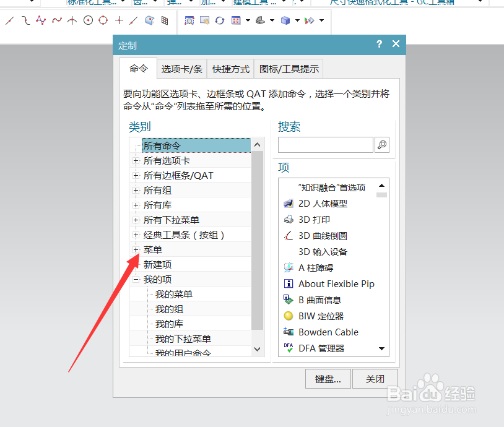Click the globe toolbar icon
Image resolution: width=504 pixels, height=427 pixels.
coord(150,20)
